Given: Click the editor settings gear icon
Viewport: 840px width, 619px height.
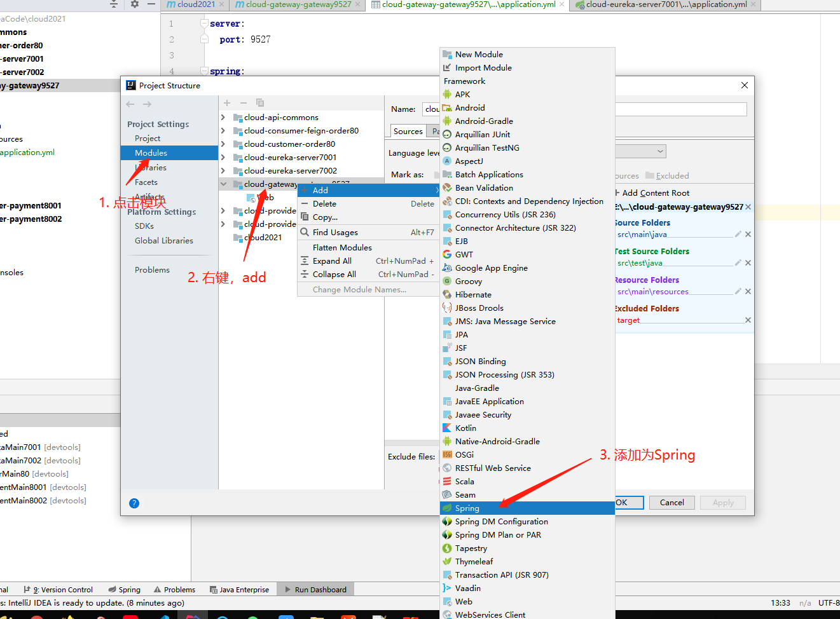Looking at the screenshot, I should [135, 4].
